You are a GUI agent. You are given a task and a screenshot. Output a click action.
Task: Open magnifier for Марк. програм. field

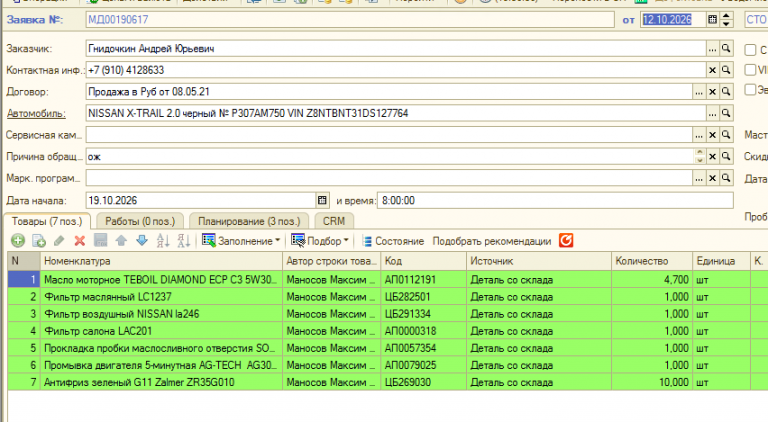coord(726,178)
